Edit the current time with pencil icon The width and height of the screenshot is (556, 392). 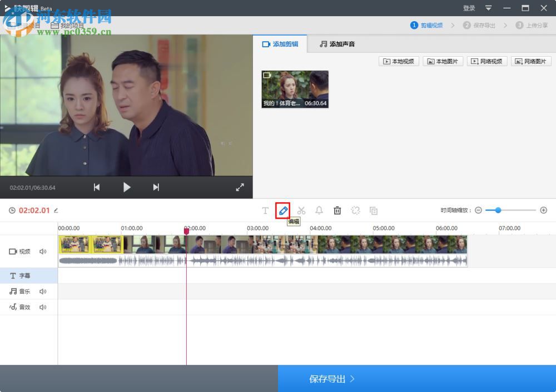[x=56, y=211]
